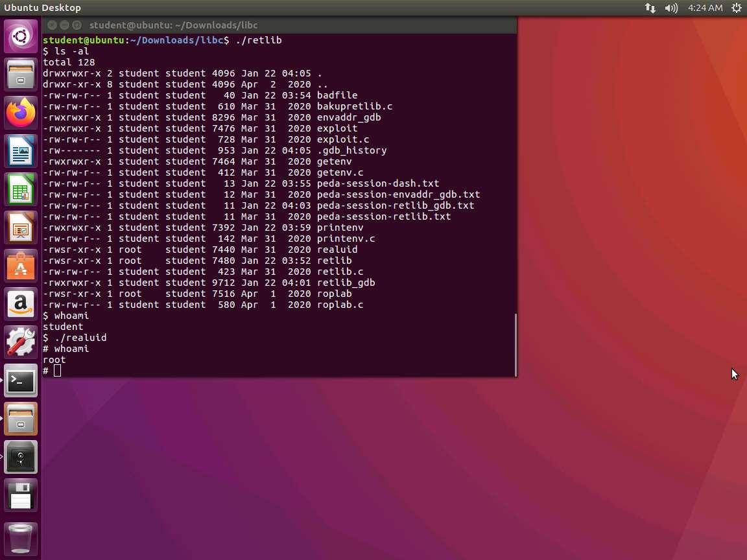This screenshot has height=560, width=747.
Task: Close the terminal window
Action: (52, 25)
